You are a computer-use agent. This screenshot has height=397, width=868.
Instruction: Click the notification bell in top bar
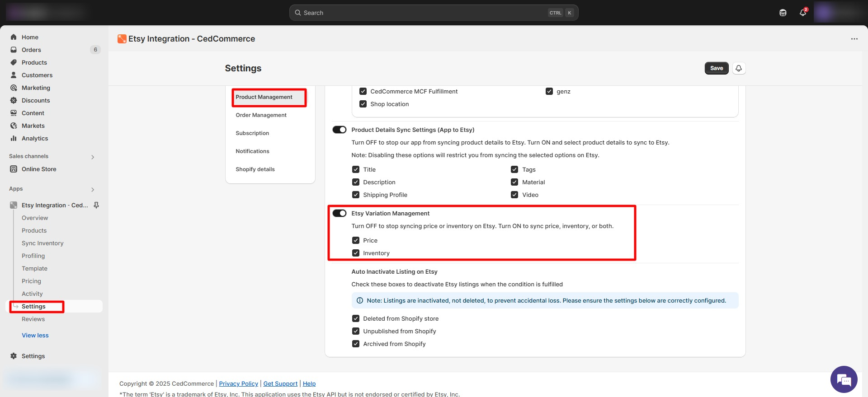click(803, 13)
